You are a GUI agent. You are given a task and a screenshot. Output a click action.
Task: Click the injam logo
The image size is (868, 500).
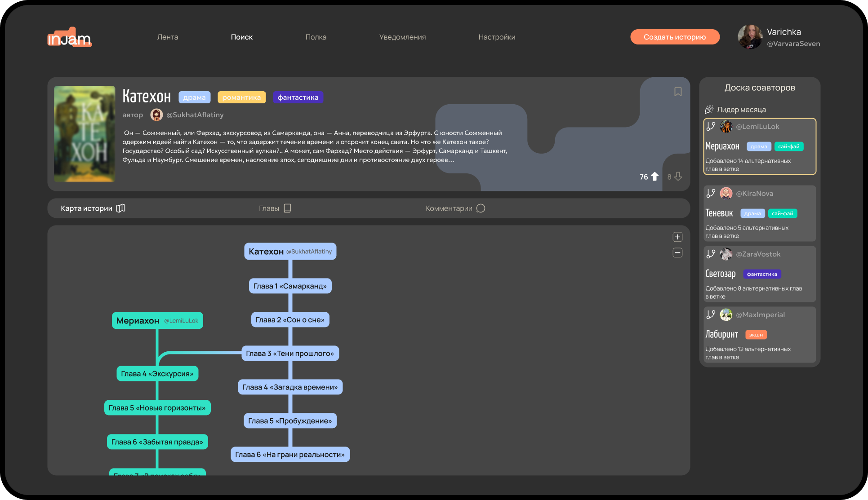click(70, 38)
